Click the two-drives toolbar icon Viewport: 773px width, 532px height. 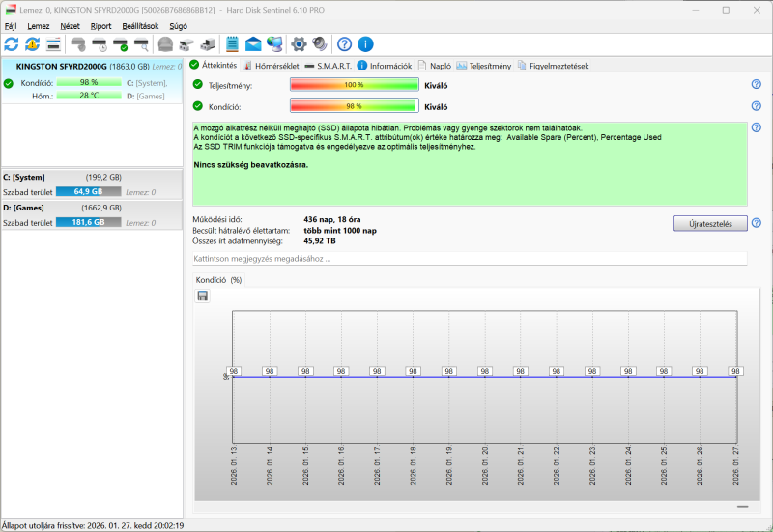click(186, 44)
